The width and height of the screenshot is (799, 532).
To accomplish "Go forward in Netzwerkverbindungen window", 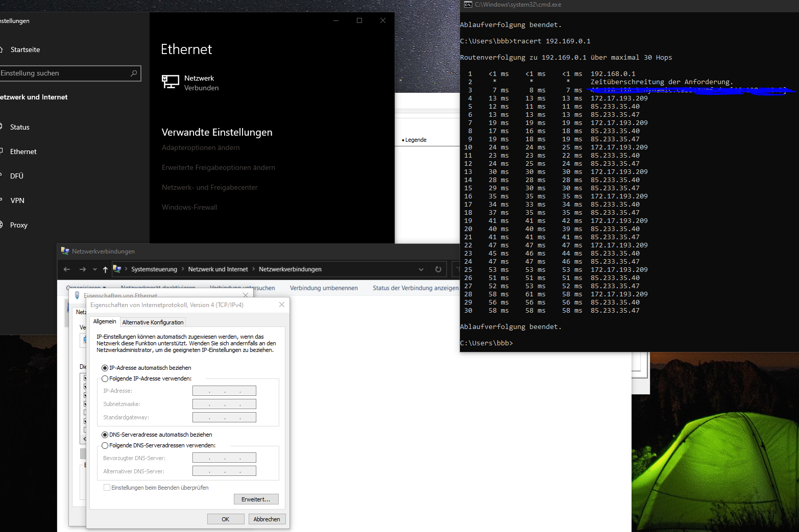I will (x=83, y=269).
